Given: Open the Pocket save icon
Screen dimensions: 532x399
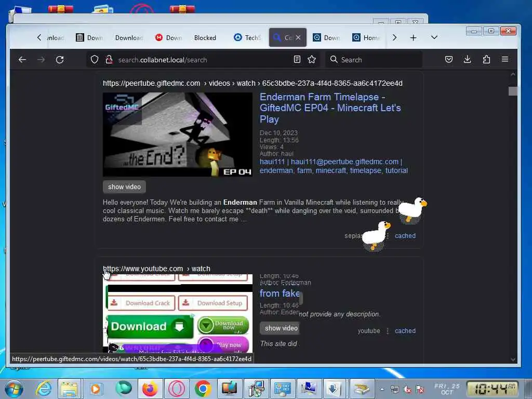Looking at the screenshot, I should click(x=448, y=60).
